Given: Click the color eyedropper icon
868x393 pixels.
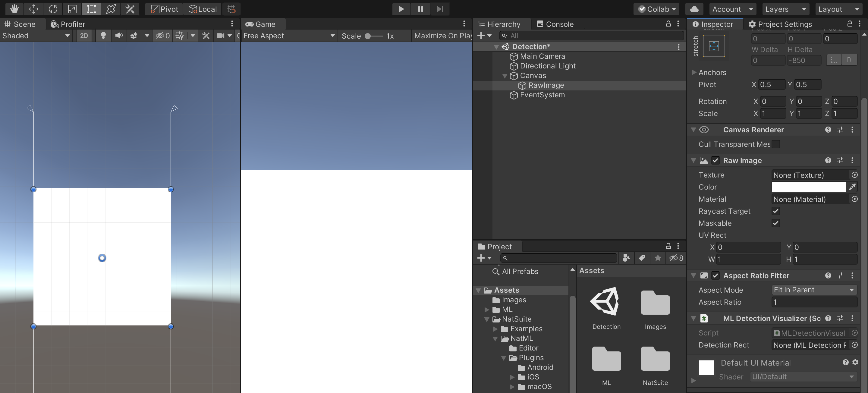Looking at the screenshot, I should coord(853,187).
